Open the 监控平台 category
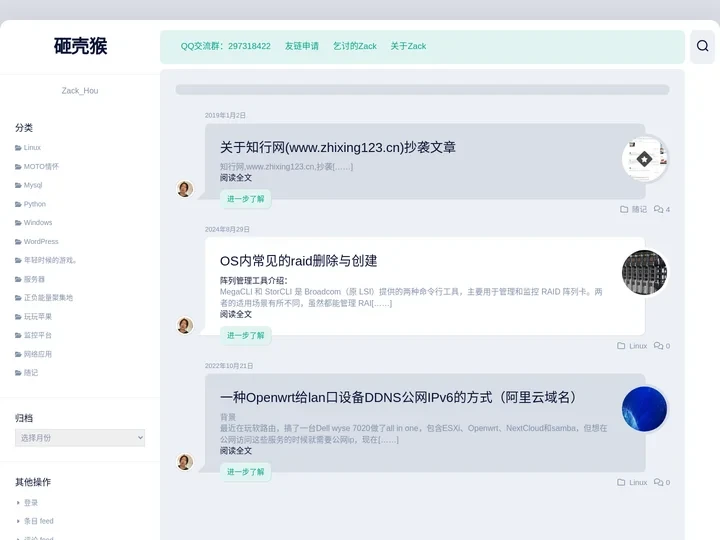Screen dimensions: 720x540 38,335
